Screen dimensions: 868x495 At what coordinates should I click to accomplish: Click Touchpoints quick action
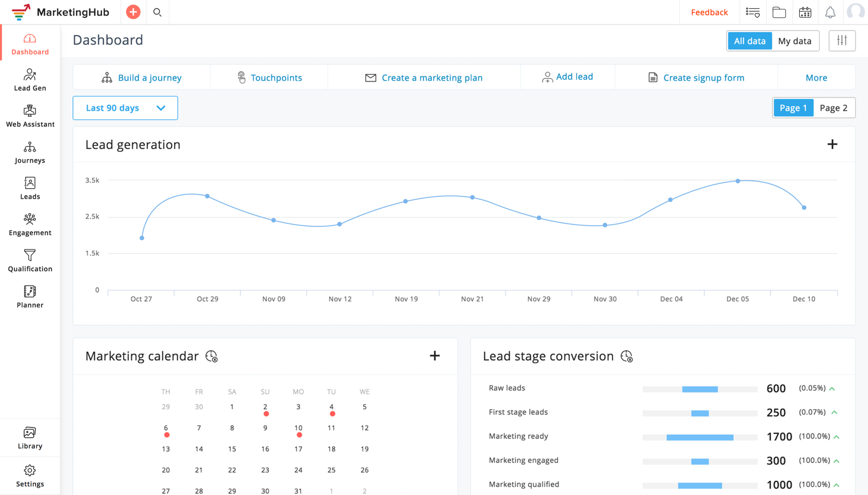pos(270,78)
